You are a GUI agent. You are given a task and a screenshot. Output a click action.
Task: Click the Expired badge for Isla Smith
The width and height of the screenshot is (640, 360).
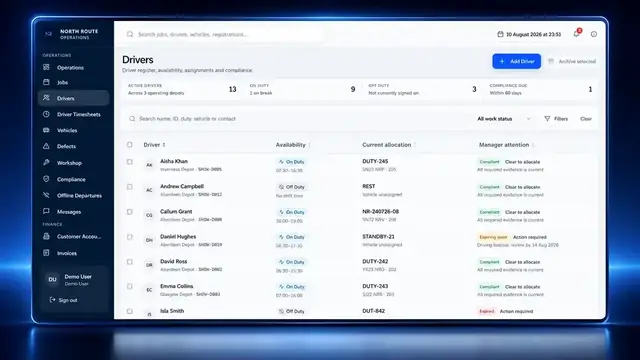[x=487, y=311]
